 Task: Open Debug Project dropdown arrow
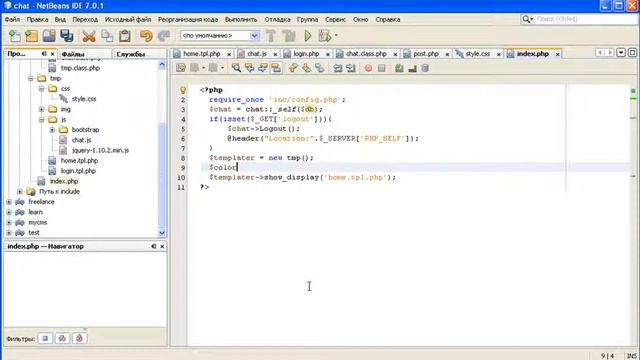click(x=336, y=36)
